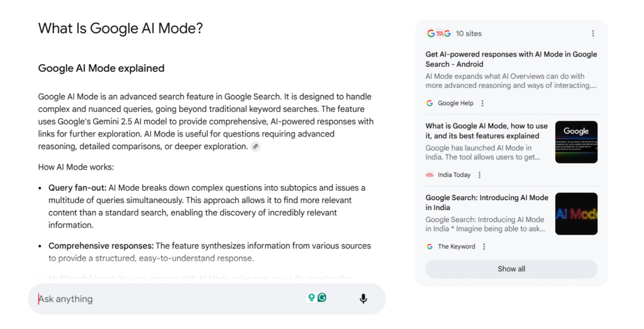
Task: Click the Grammarly icon in the input box
Action: click(323, 298)
